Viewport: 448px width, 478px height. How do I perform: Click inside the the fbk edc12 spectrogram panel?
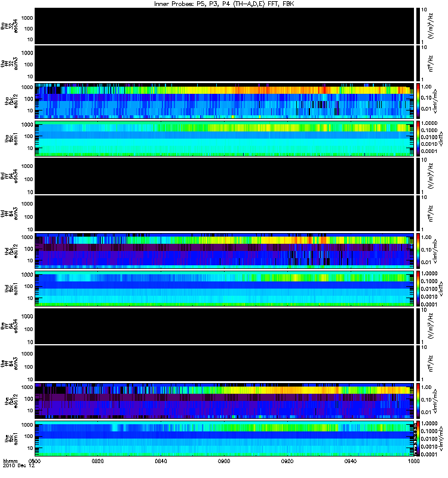[x=225, y=401]
